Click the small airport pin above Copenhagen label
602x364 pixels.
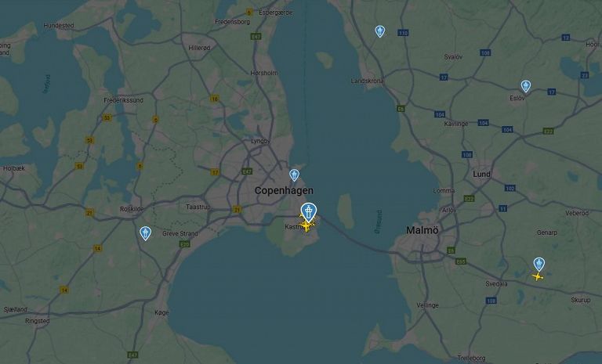294,175
